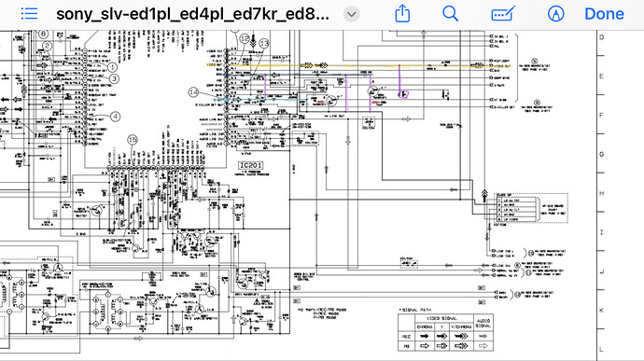
Task: Click the SIGNAL PATH legend table
Action: [445, 332]
